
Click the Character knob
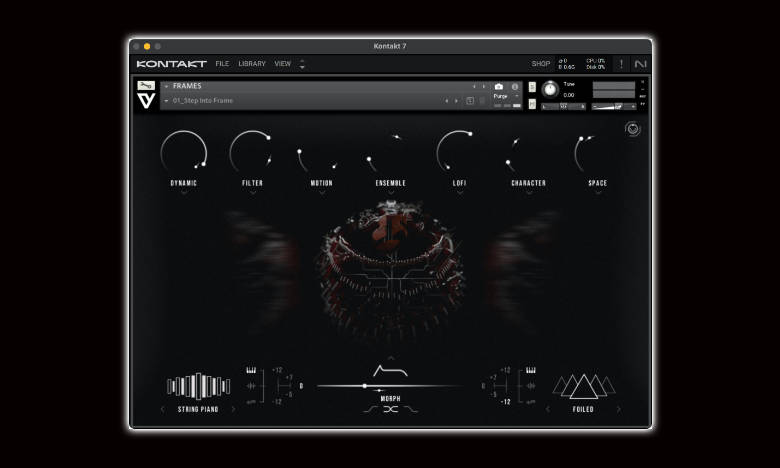point(529,153)
